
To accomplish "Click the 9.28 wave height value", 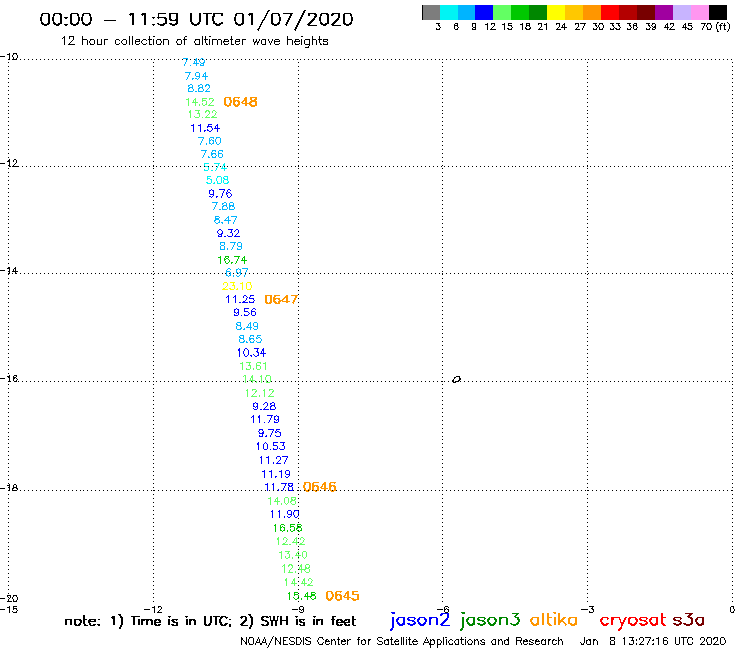I will point(264,406).
